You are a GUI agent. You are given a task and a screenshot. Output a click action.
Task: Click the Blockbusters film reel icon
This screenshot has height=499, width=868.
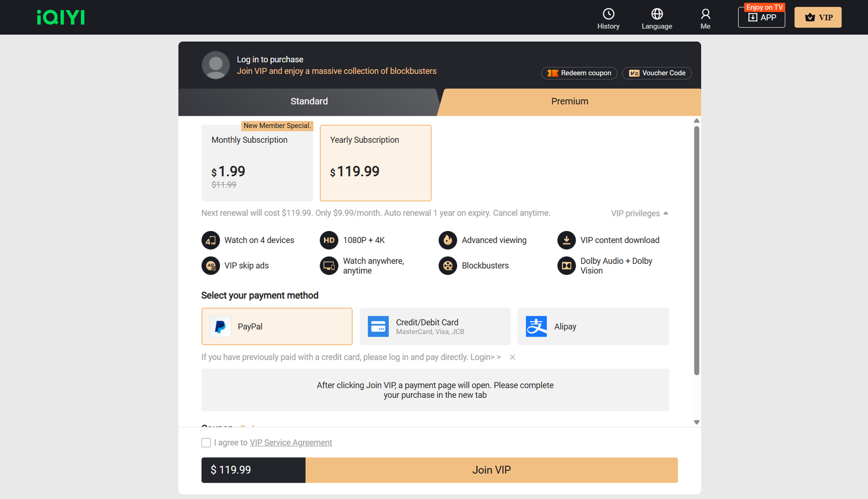(448, 266)
